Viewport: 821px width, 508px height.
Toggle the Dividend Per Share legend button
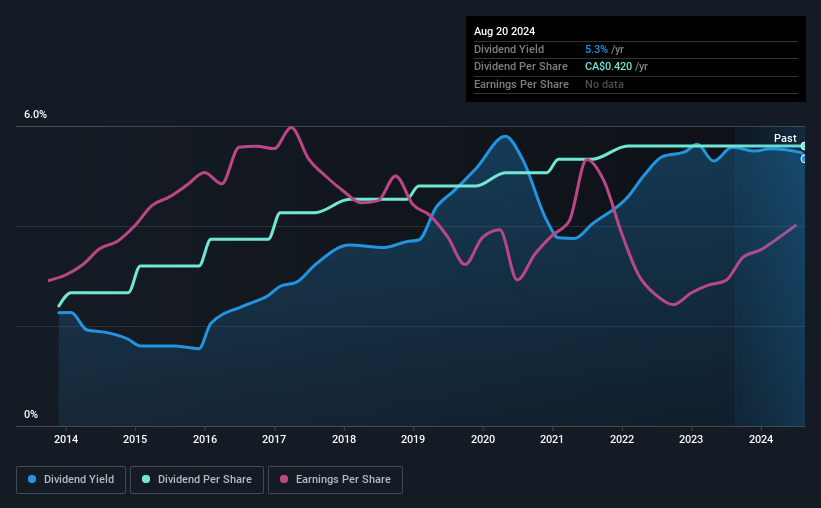[197, 480]
